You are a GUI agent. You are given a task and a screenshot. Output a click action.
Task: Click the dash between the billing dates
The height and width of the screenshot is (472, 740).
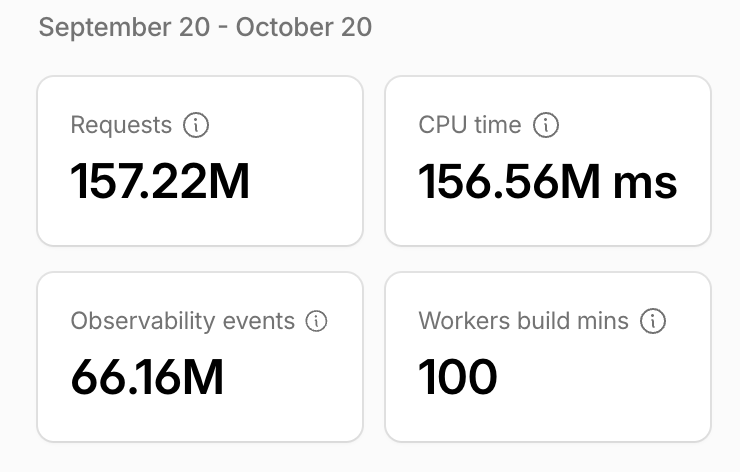click(x=223, y=28)
